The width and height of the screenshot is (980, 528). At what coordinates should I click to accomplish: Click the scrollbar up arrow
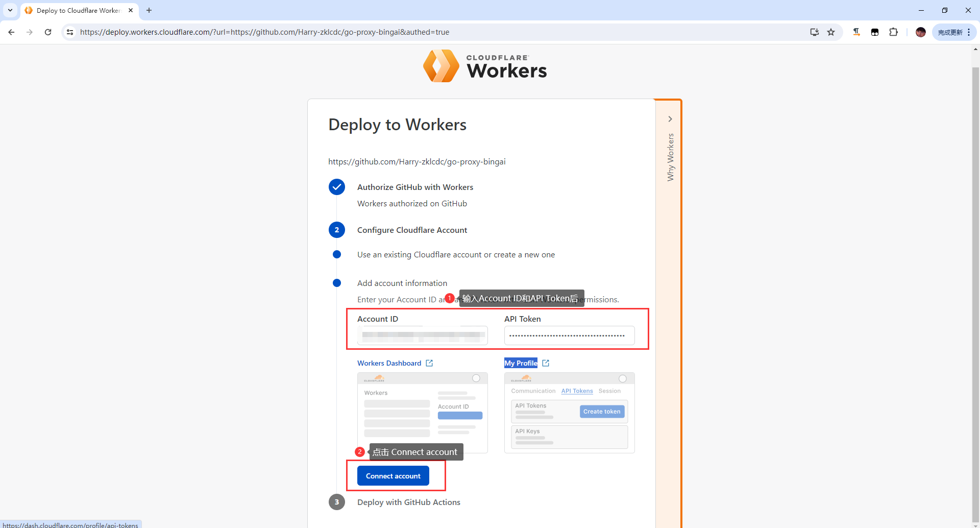tap(975, 49)
